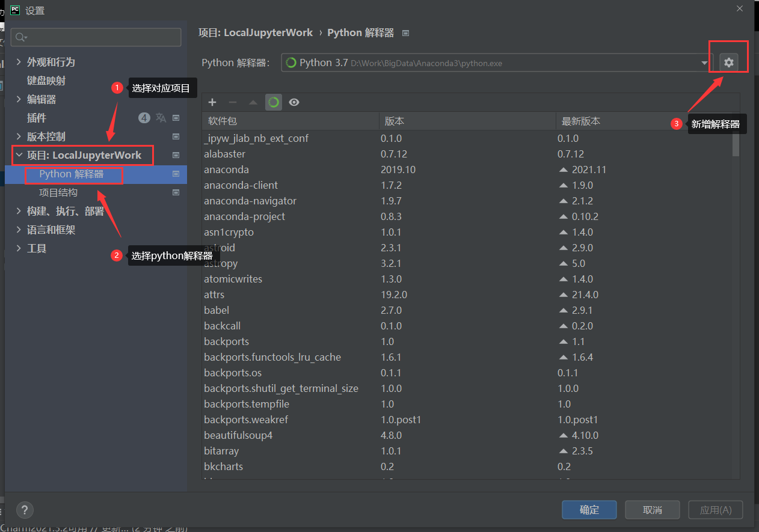759x532 pixels.
Task: Select the babel package row
Action: (x=467, y=310)
